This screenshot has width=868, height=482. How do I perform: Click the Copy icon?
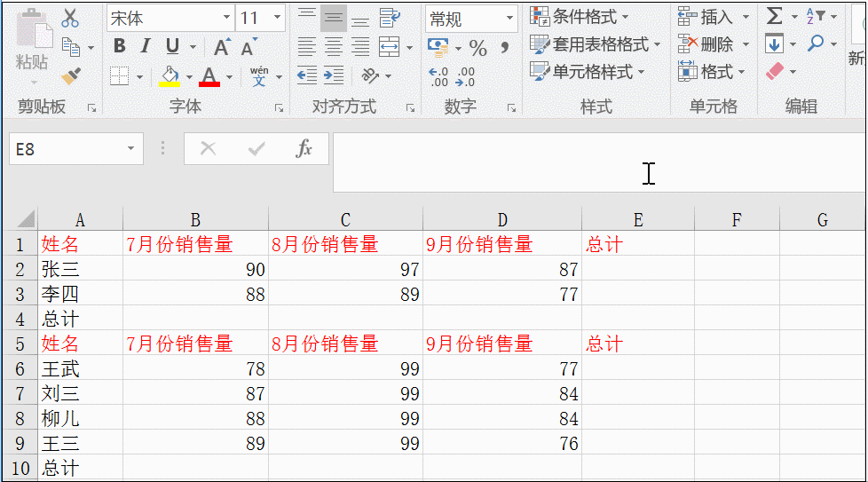click(70, 47)
